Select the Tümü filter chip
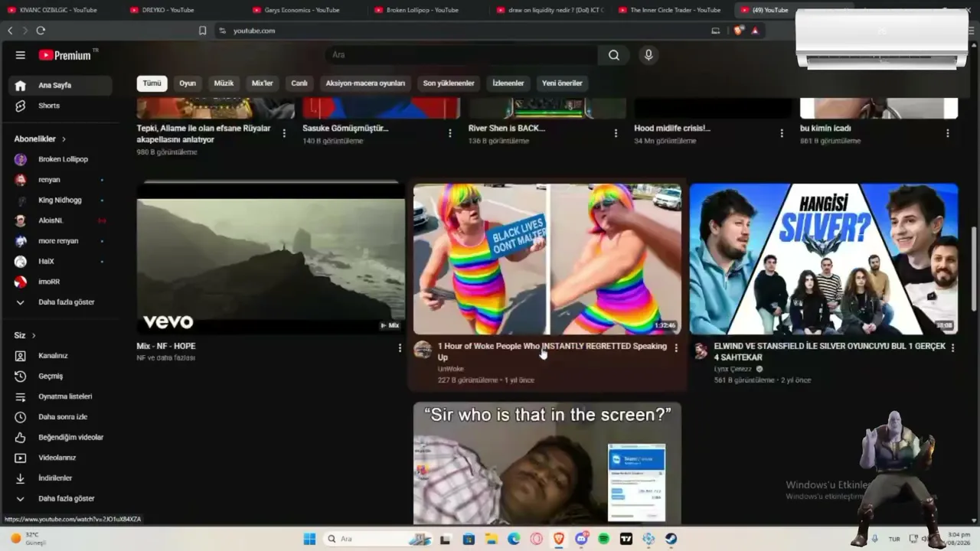 pos(152,83)
